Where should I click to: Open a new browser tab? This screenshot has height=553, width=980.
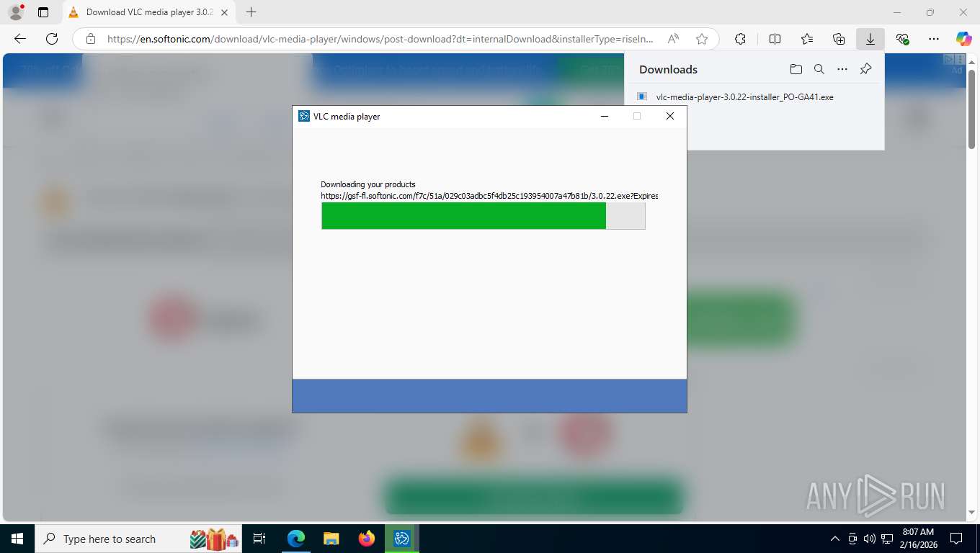click(251, 12)
